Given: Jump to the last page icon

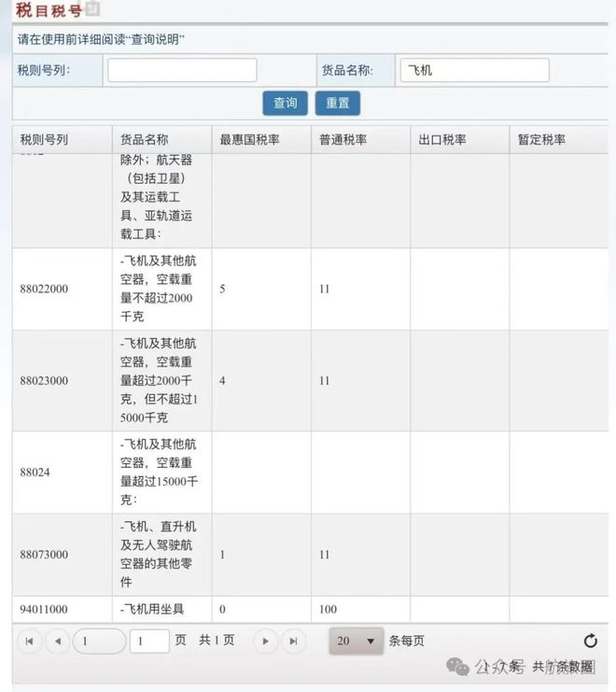Looking at the screenshot, I should point(293,641).
